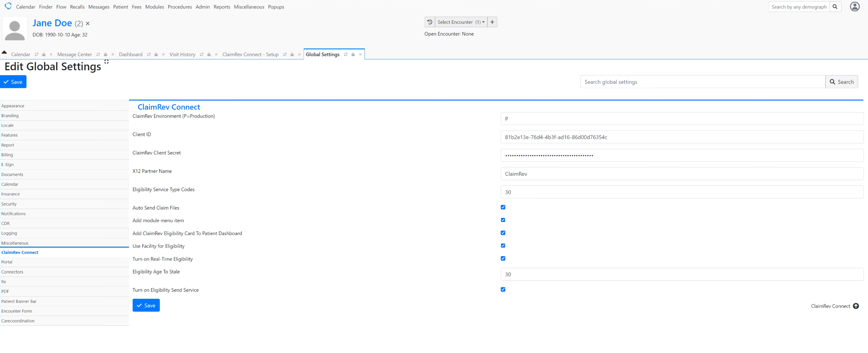868x353 pixels.
Task: Close the ClaimRev Connect - Setup tab
Action: pyautogui.click(x=299, y=54)
